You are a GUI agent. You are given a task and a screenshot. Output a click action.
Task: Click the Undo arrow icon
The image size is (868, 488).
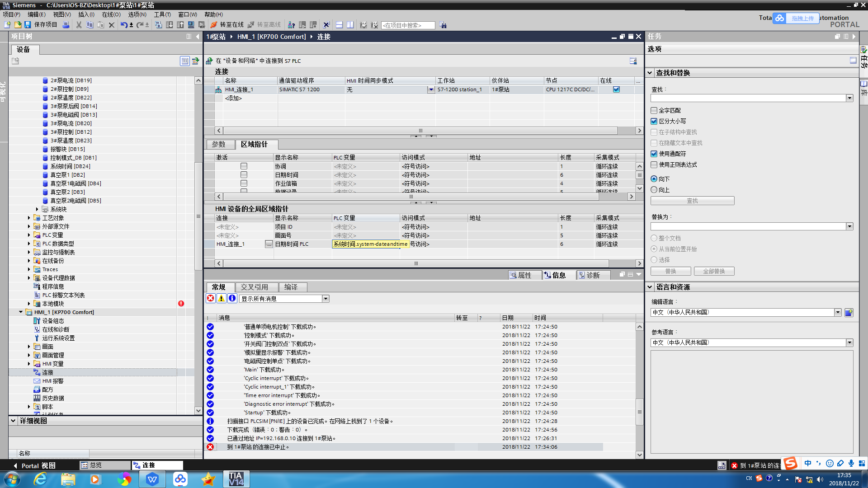click(123, 25)
